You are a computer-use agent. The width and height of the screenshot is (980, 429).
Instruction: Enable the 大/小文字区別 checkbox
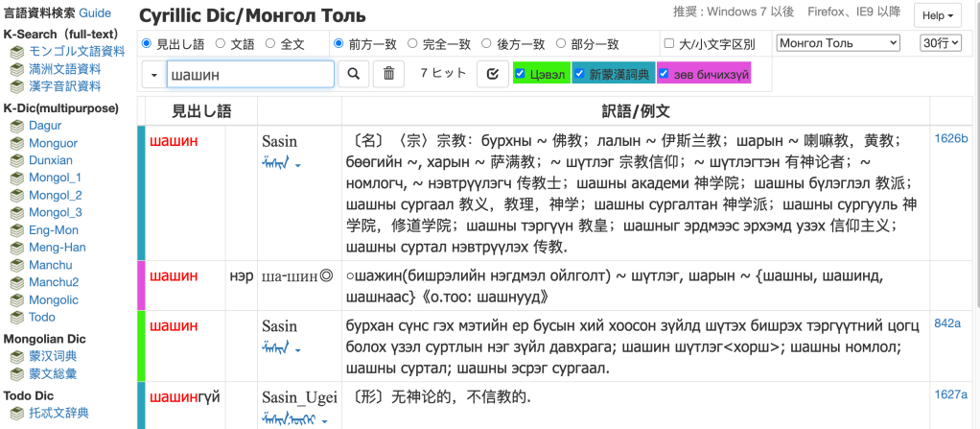(x=669, y=44)
